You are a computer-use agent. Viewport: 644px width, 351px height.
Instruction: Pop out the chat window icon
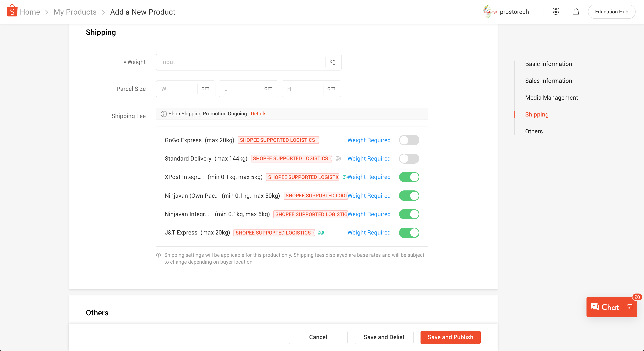pos(630,307)
